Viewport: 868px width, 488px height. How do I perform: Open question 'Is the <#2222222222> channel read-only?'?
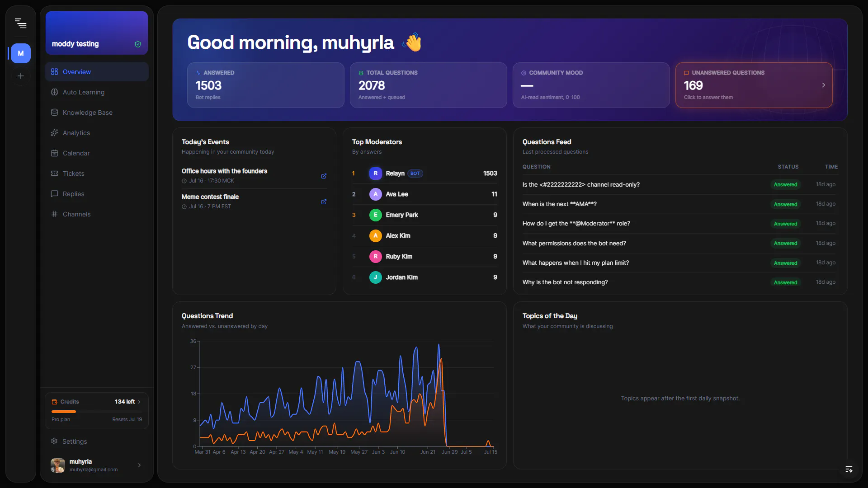tap(581, 184)
